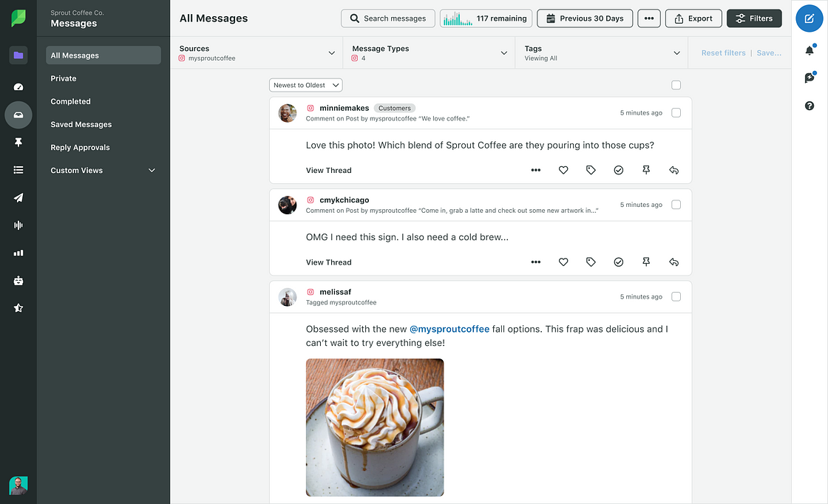Open notifications with the bell icon
This screenshot has width=828, height=504.
coord(809,49)
